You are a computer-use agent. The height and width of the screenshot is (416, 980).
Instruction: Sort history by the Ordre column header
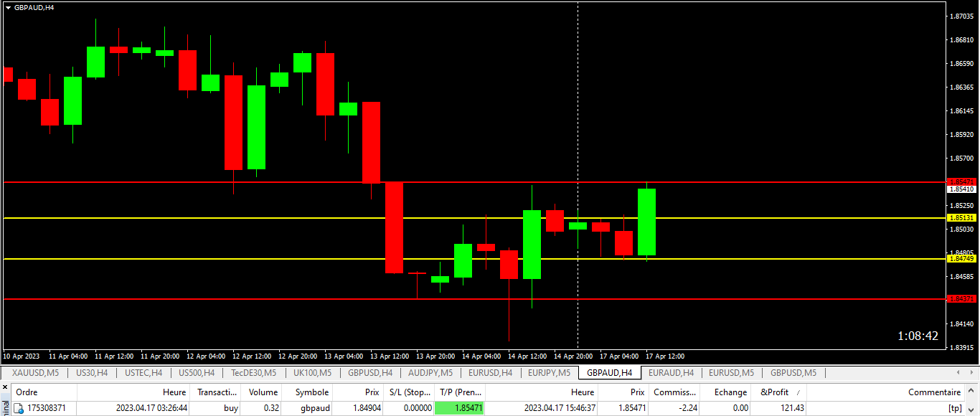pos(44,392)
